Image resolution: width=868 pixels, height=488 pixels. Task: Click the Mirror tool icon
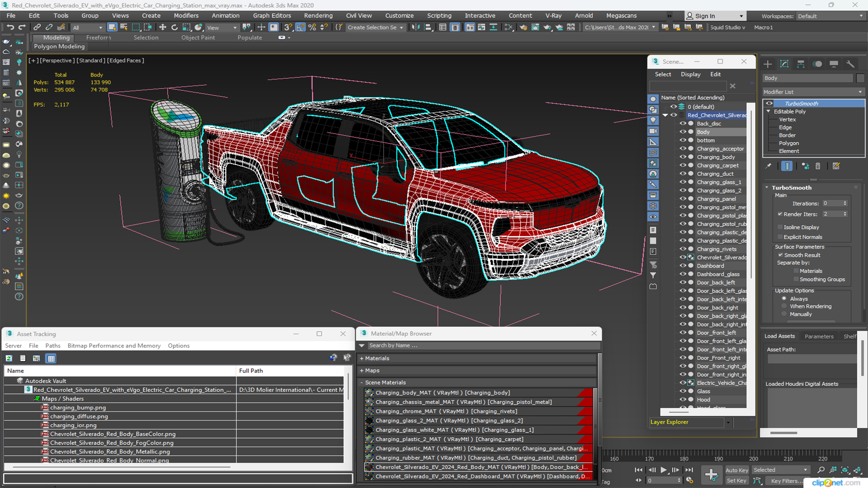tap(415, 28)
